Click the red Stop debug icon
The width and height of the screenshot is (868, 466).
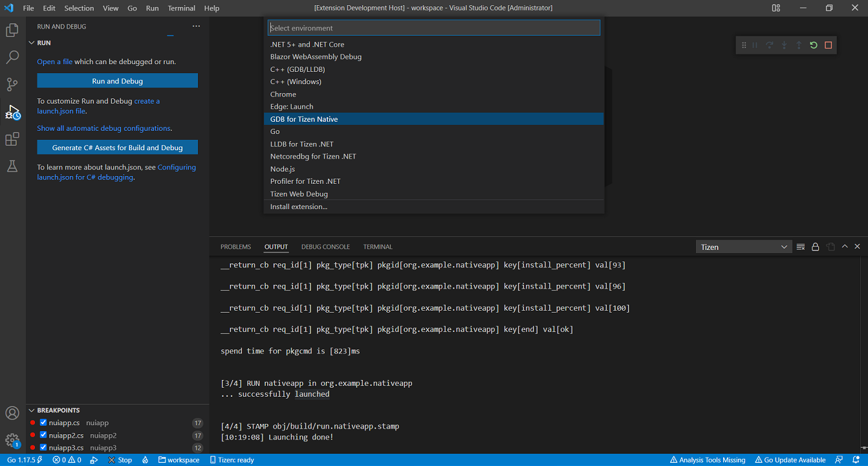[829, 45]
